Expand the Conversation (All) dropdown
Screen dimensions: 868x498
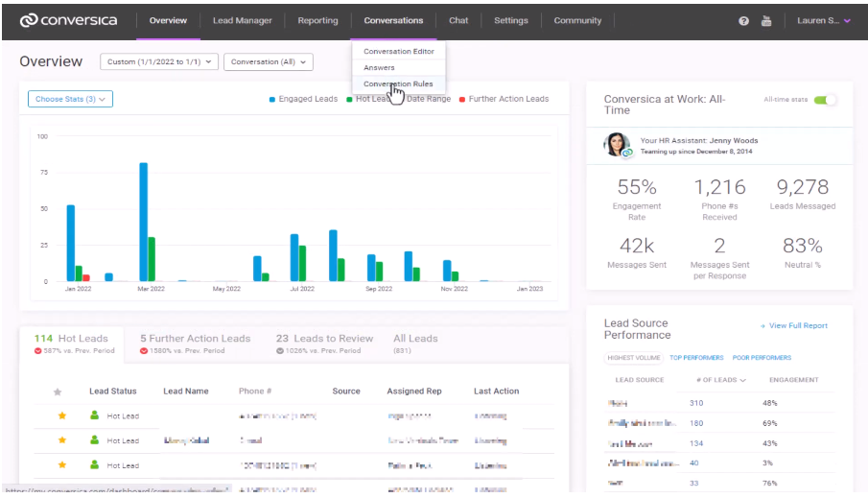tap(269, 62)
